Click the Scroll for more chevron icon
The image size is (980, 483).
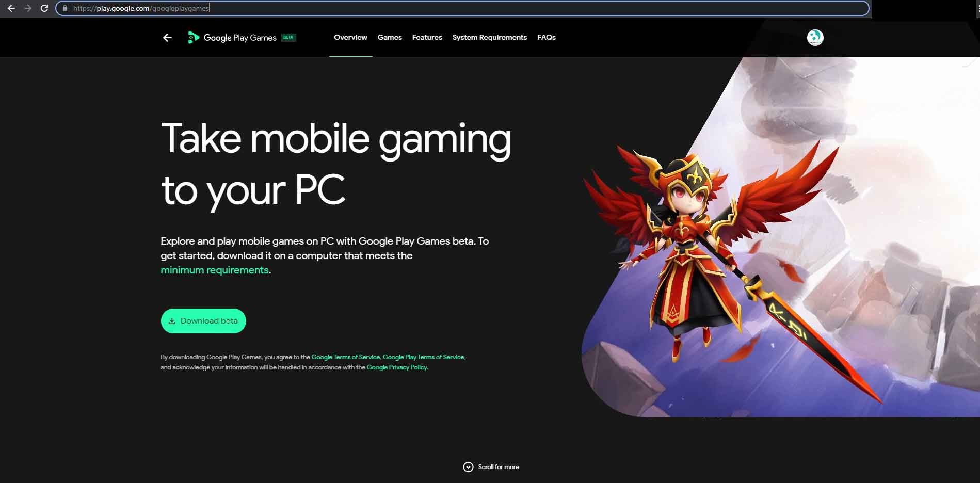[468, 467]
